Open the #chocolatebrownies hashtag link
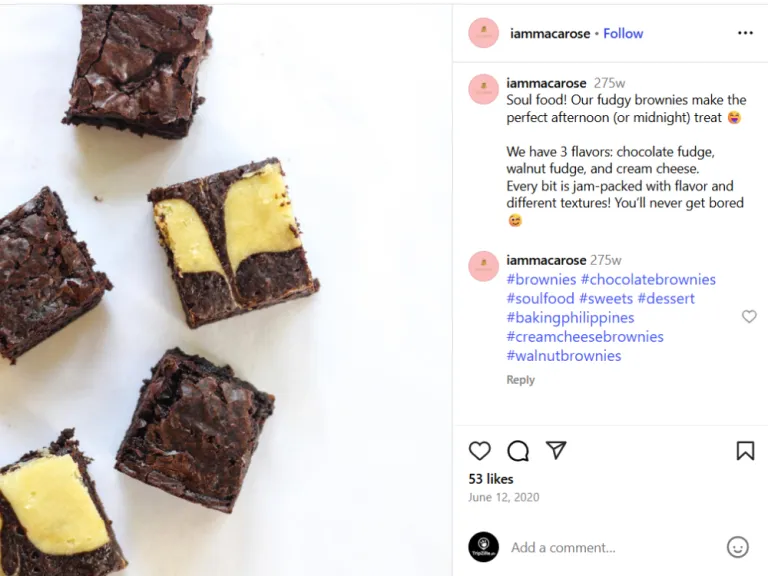The height and width of the screenshot is (576, 768). (648, 279)
